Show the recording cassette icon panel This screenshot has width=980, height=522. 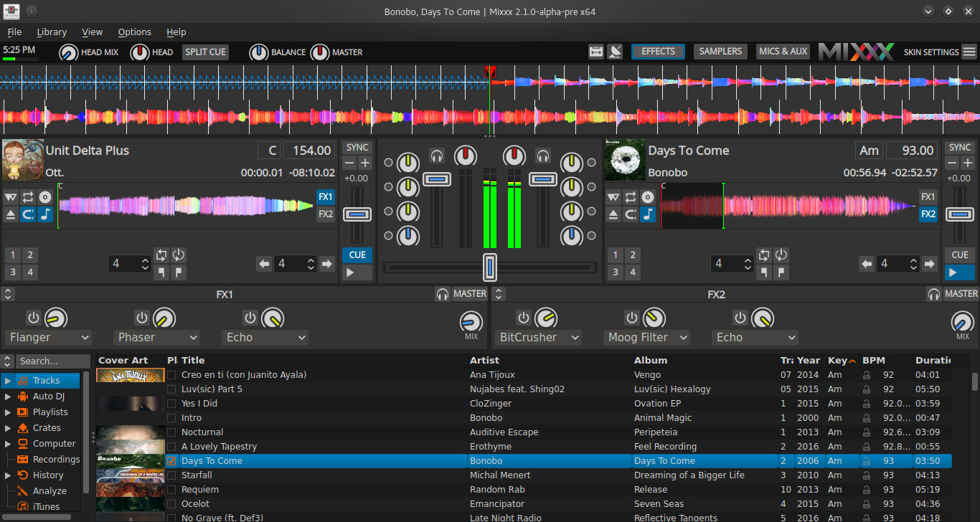pyautogui.click(x=596, y=52)
